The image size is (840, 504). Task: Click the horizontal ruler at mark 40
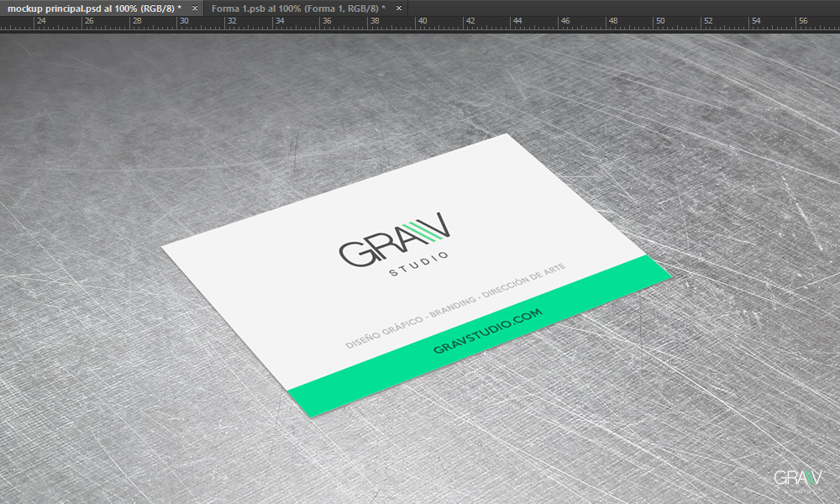423,21
